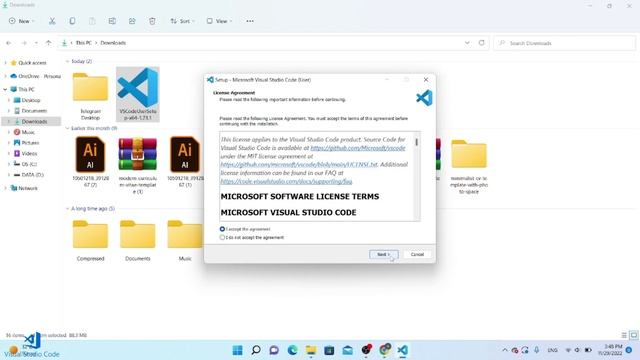Go back with the back arrow
Viewport: 640px width, 360px height.
coord(9,43)
